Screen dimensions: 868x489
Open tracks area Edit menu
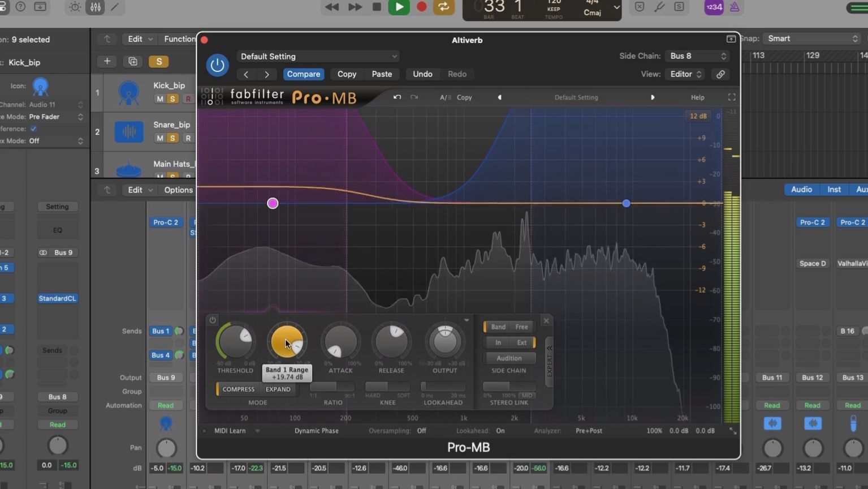(x=139, y=39)
